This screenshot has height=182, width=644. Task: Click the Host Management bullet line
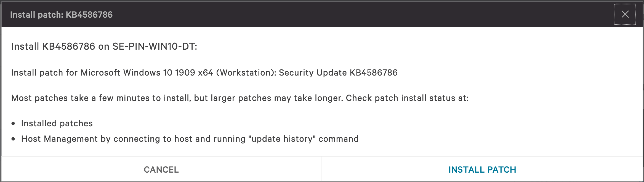click(x=190, y=139)
